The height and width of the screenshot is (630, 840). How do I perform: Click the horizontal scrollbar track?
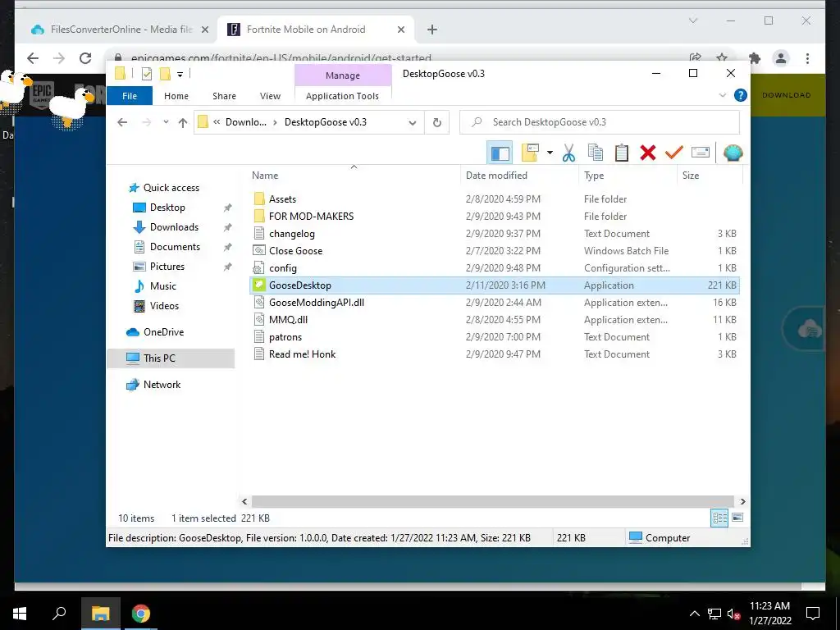tap(492, 501)
